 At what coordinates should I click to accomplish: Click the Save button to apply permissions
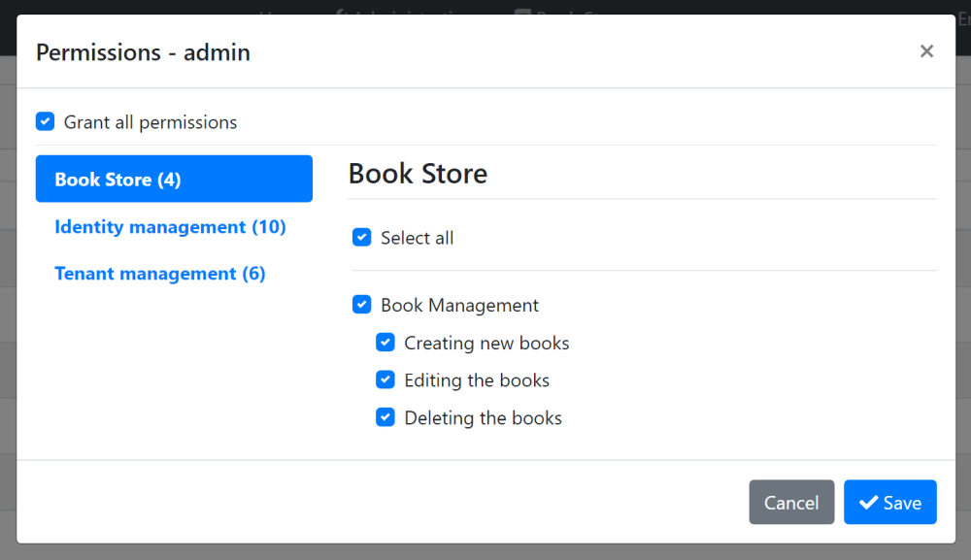click(890, 502)
